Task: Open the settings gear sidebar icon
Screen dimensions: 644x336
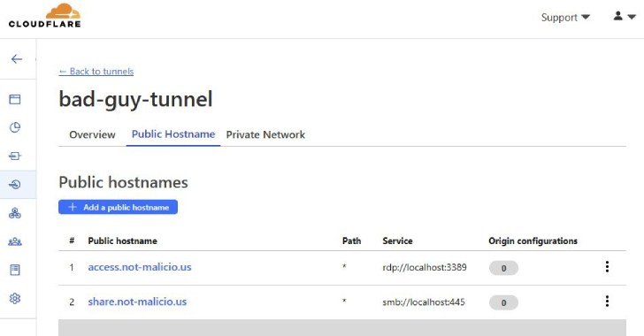Action: click(15, 298)
